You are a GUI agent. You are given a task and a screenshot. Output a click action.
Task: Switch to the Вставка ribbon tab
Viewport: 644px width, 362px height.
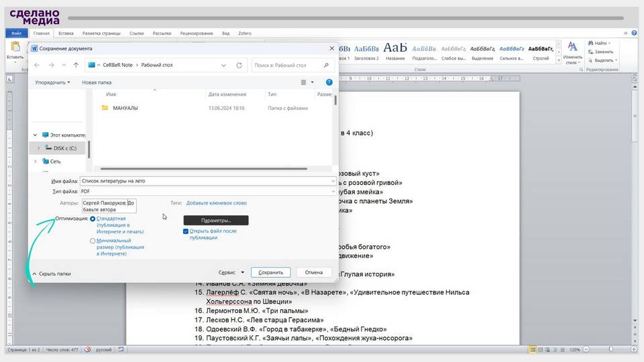66,33
